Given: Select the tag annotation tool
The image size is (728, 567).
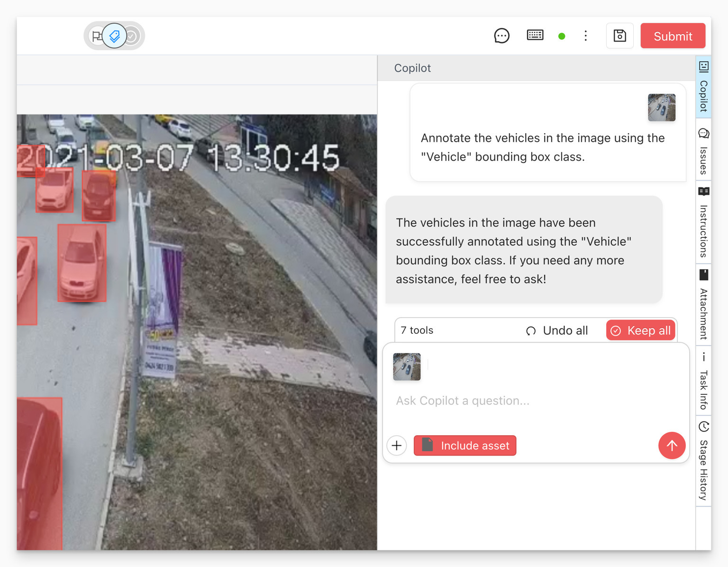Looking at the screenshot, I should pos(114,36).
